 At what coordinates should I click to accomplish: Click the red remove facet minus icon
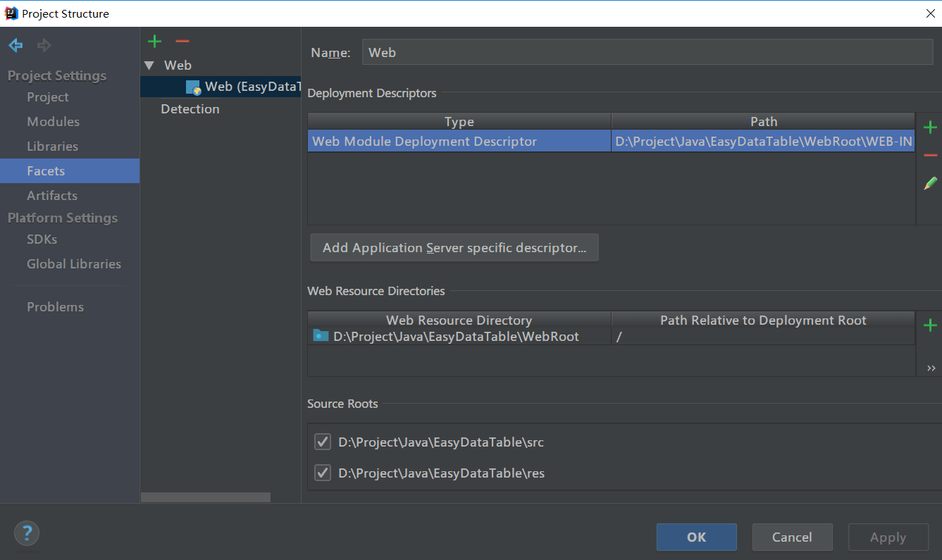click(x=182, y=42)
